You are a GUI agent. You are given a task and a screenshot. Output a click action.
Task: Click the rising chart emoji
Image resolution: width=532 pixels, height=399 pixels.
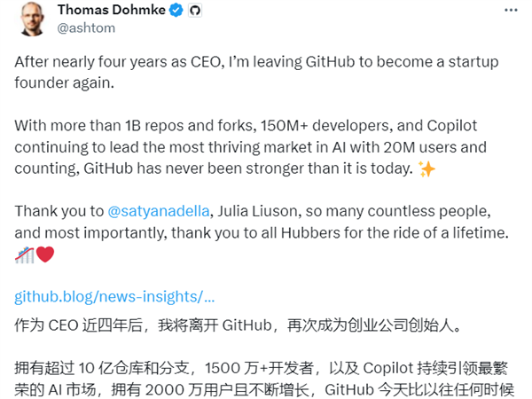(25, 255)
